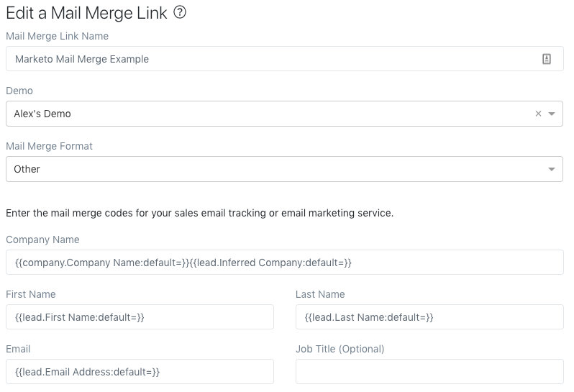574x392 pixels.
Task: Open the Alex's Demo combo box
Action: click(284, 114)
